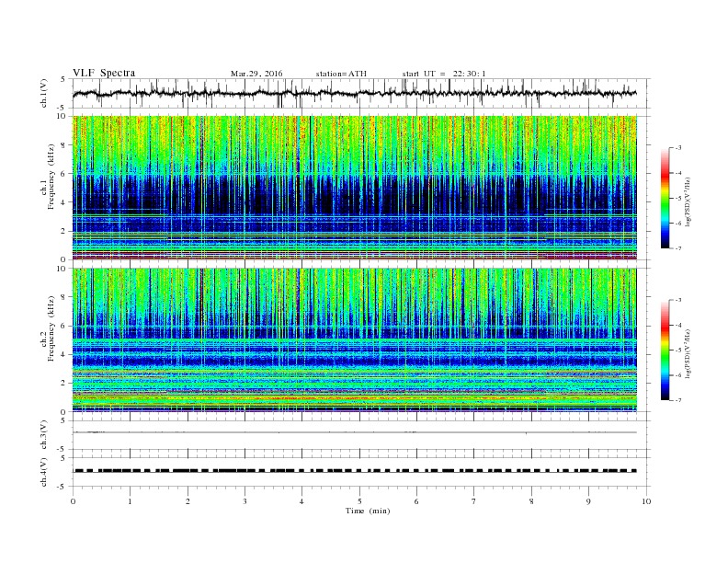728x563 pixels.
Task: Click the time-axis tick label '0'
Action: (x=73, y=501)
